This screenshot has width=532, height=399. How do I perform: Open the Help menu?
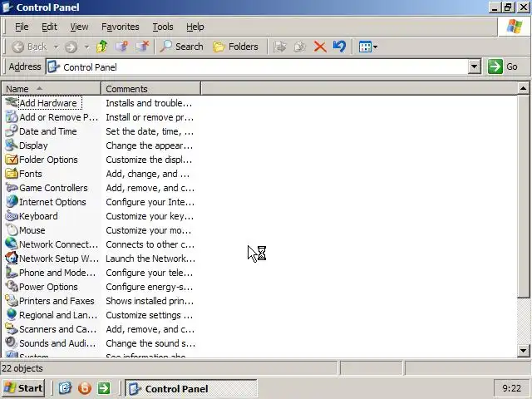click(x=195, y=27)
